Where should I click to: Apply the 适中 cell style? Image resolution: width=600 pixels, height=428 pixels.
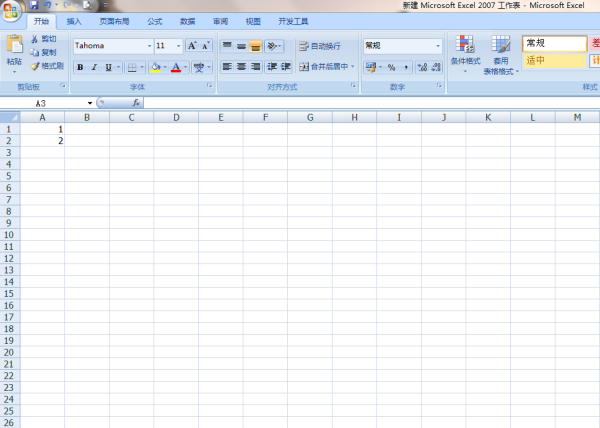point(554,60)
